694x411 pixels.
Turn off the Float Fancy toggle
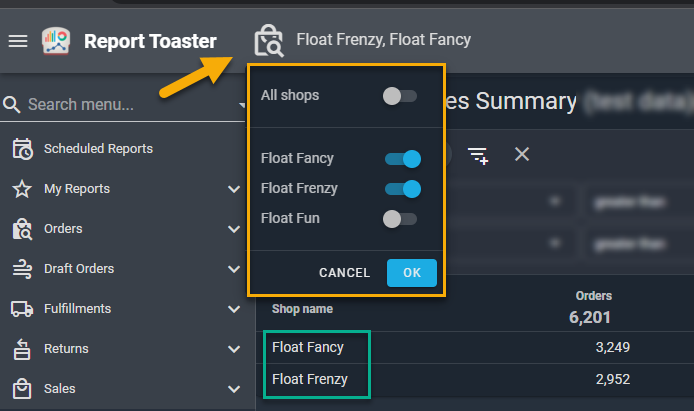[x=402, y=158]
